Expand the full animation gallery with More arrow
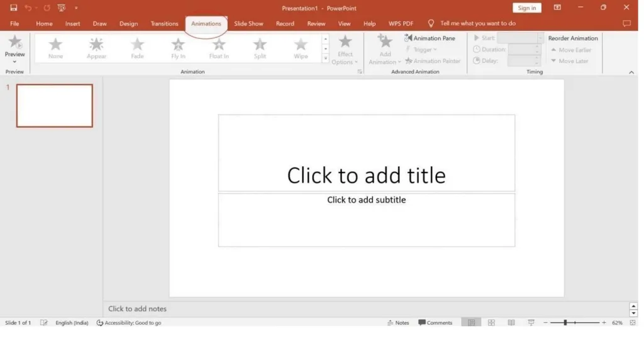The width and height of the screenshot is (644, 362). pyautogui.click(x=326, y=59)
